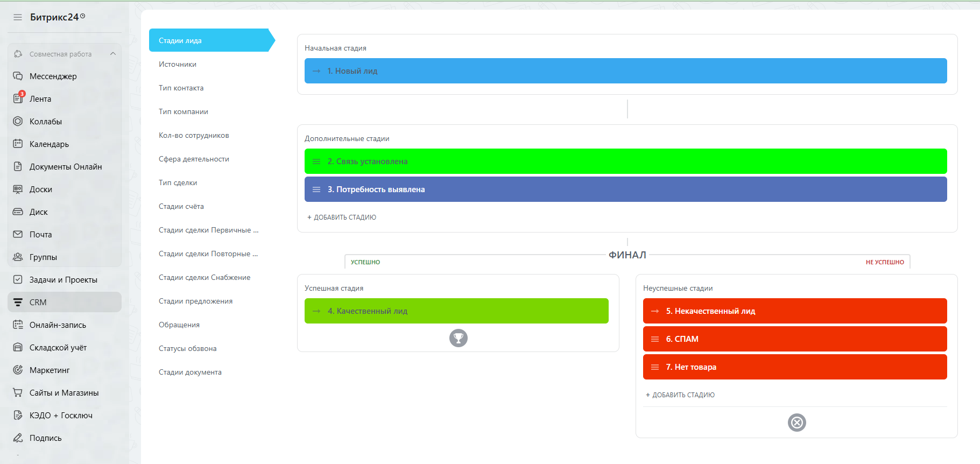This screenshot has height=464, width=980.
Task: Open the Онлайн-запись booking icon
Action: 18,325
